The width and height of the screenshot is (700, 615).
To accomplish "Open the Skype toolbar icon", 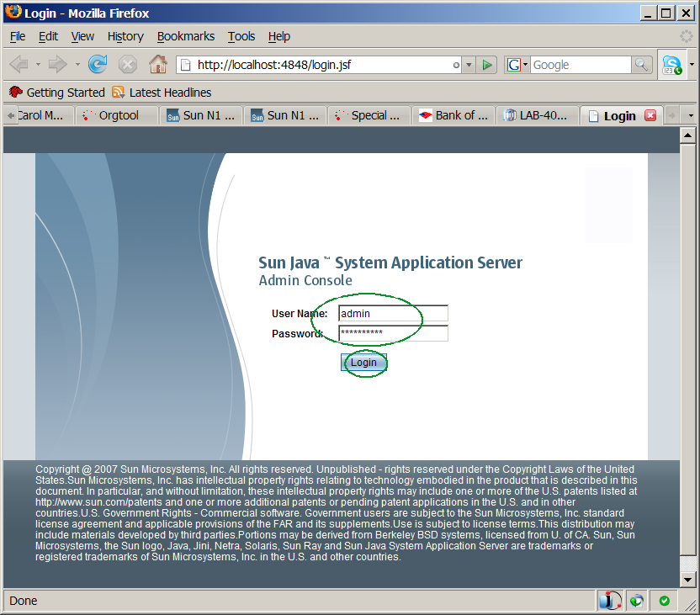I will click(x=672, y=65).
